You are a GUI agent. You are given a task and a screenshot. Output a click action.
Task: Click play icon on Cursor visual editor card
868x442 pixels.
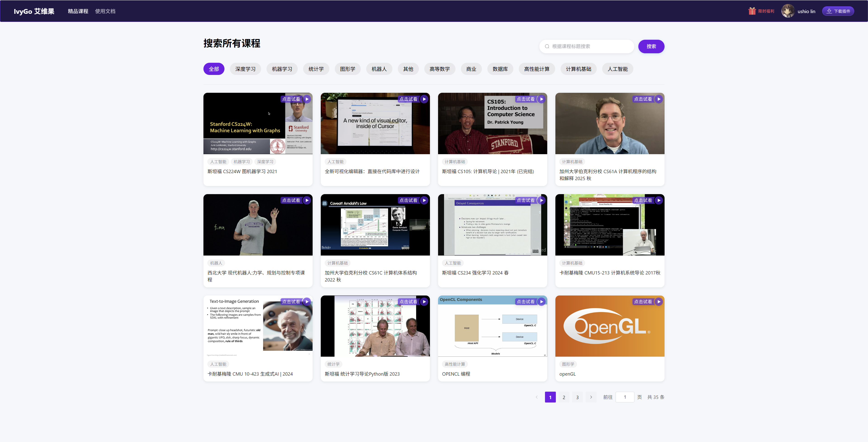[424, 99]
